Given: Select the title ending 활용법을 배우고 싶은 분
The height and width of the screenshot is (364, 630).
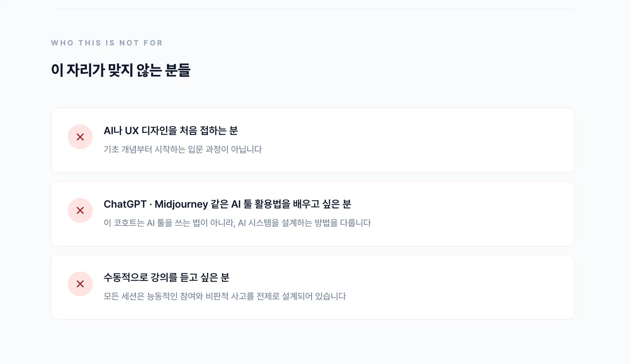Looking at the screenshot, I should pos(227,204).
